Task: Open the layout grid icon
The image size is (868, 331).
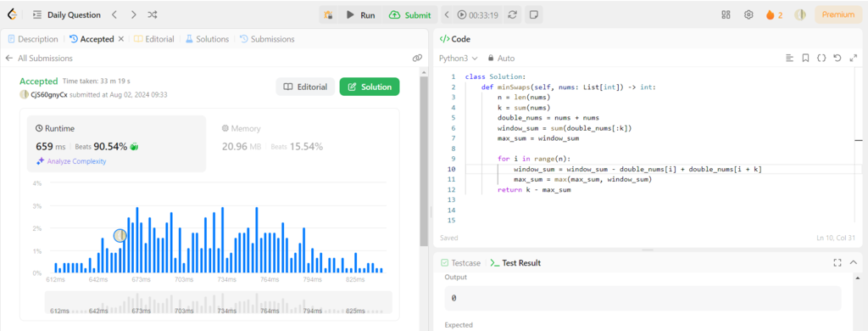Action: (x=726, y=15)
